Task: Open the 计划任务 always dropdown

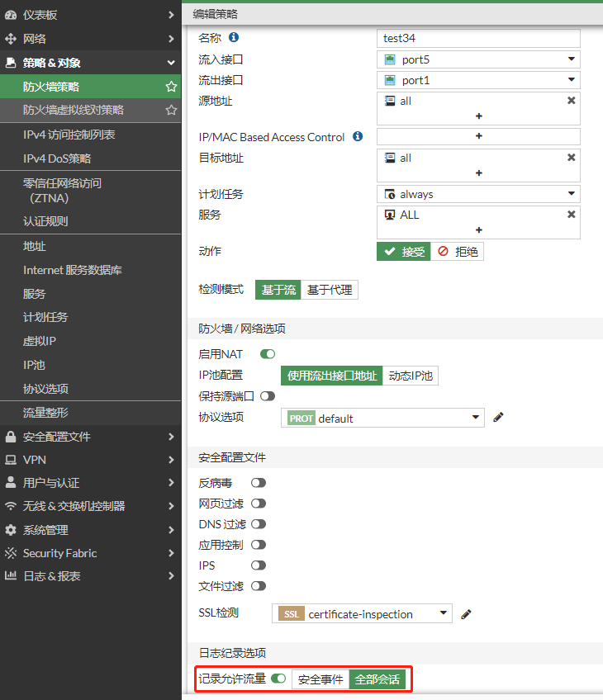Action: 478,194
